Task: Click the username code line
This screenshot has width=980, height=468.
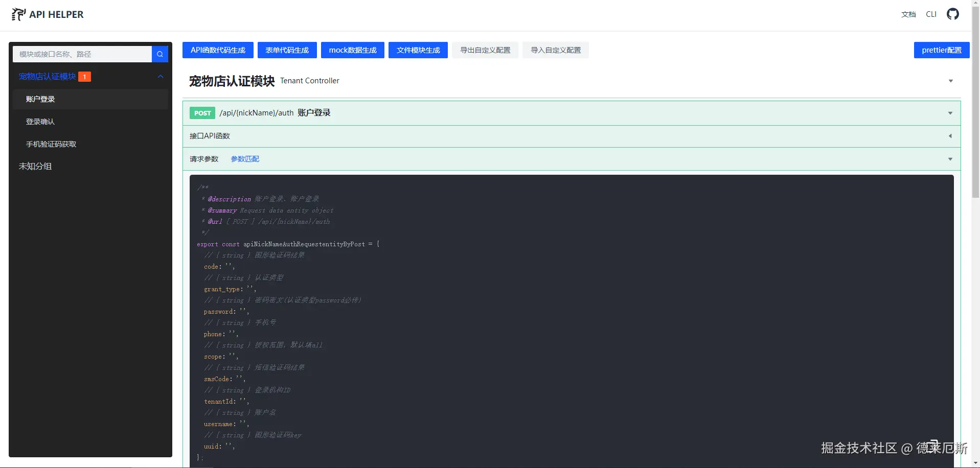Action: (226, 424)
